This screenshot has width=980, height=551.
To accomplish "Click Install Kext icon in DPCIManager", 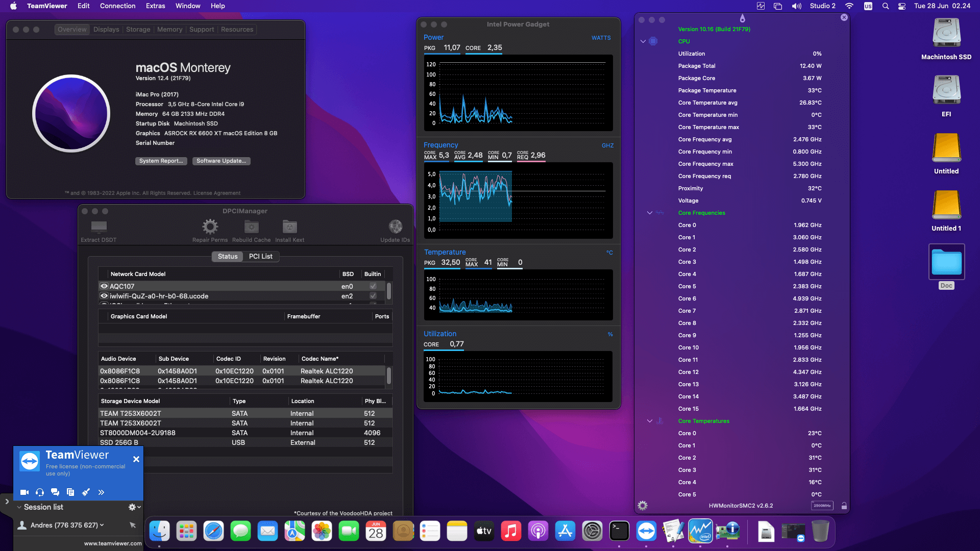I will pyautogui.click(x=289, y=227).
